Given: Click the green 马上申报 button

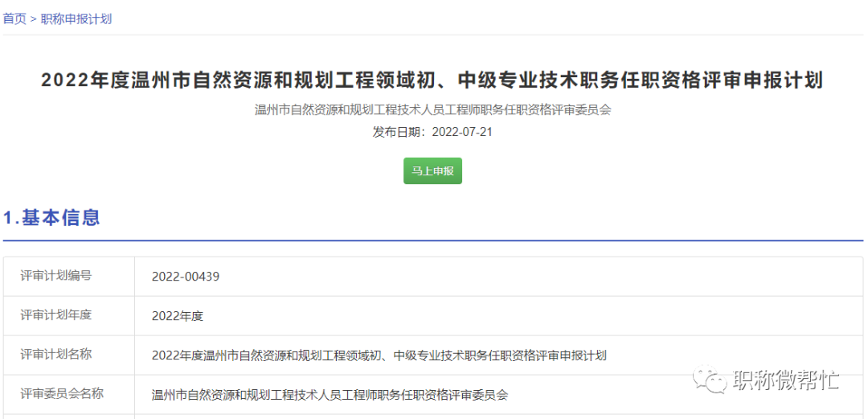Looking at the screenshot, I should [432, 170].
